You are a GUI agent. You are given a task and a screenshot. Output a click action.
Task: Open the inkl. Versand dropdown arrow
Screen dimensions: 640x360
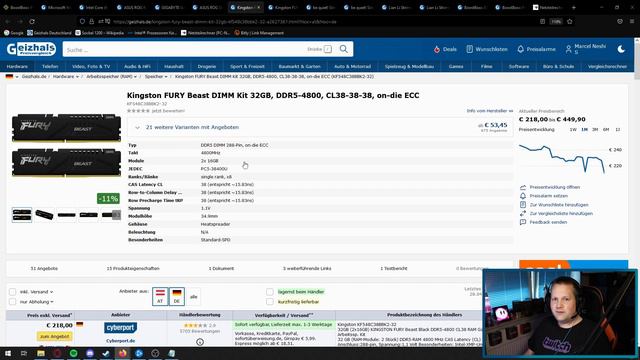(x=51, y=292)
